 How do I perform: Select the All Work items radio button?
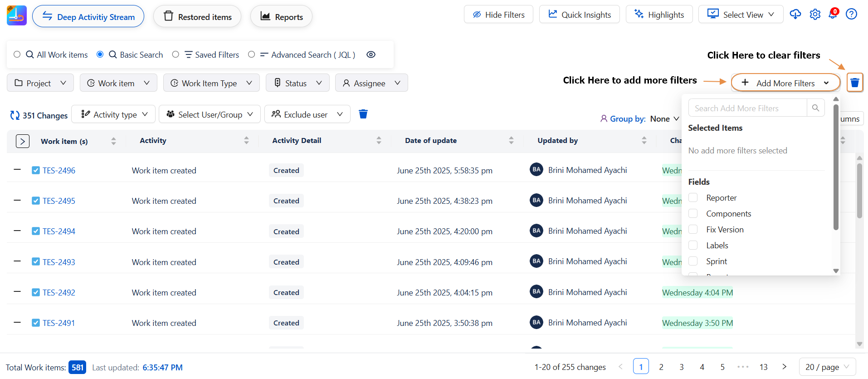pyautogui.click(x=17, y=54)
